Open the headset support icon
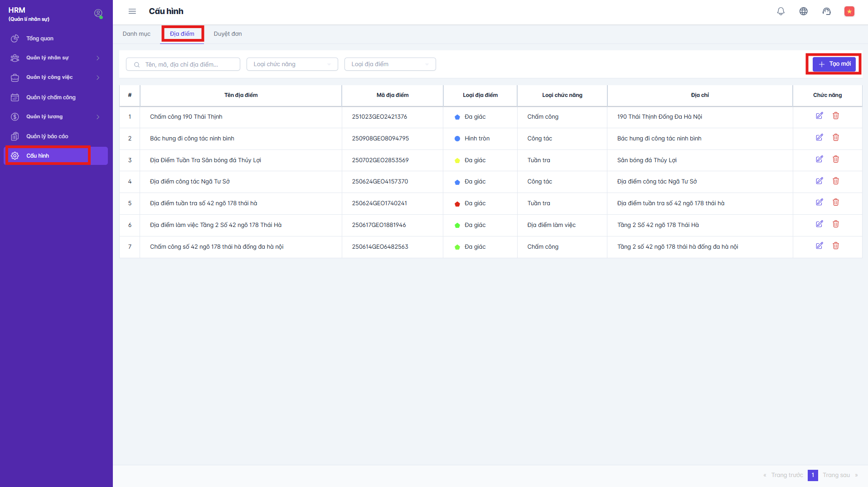Screen dimensions: 868x487 [826, 11]
